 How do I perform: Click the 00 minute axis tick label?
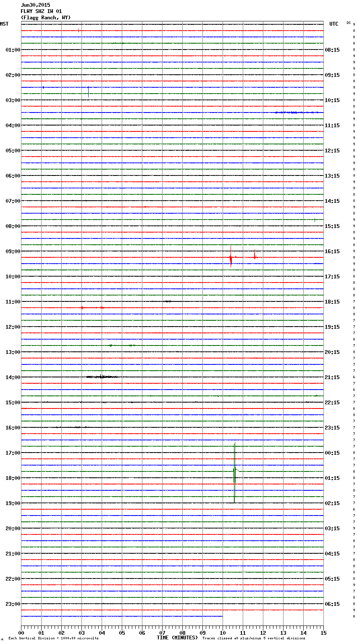[21, 633]
